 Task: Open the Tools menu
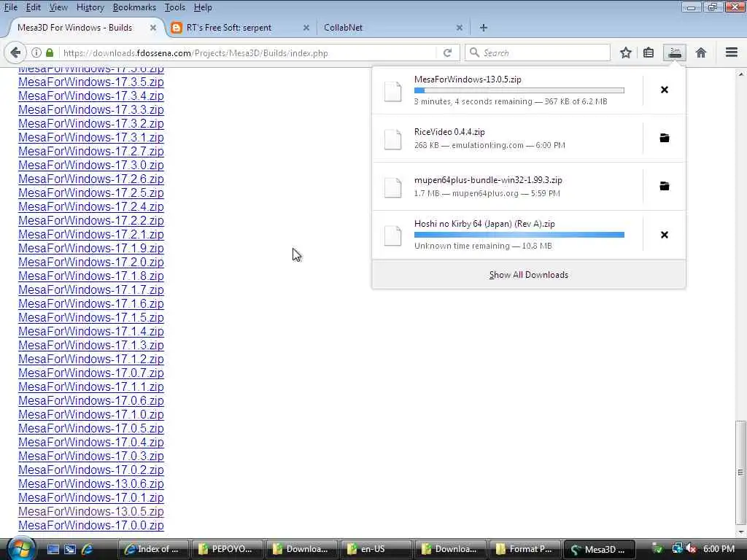(x=175, y=7)
